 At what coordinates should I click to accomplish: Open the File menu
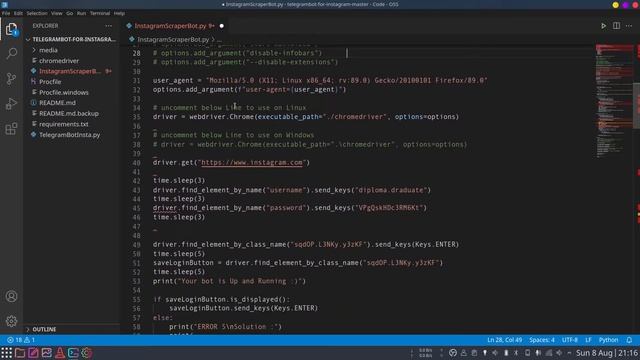(x=6, y=13)
